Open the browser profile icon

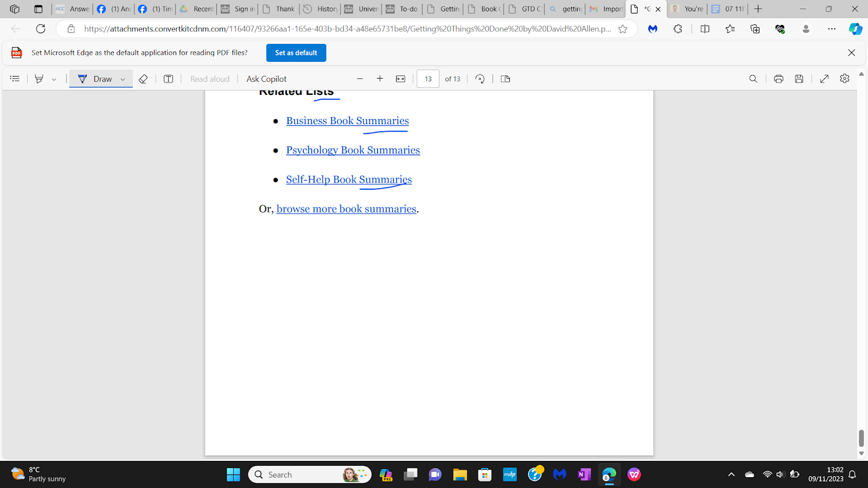(806, 29)
